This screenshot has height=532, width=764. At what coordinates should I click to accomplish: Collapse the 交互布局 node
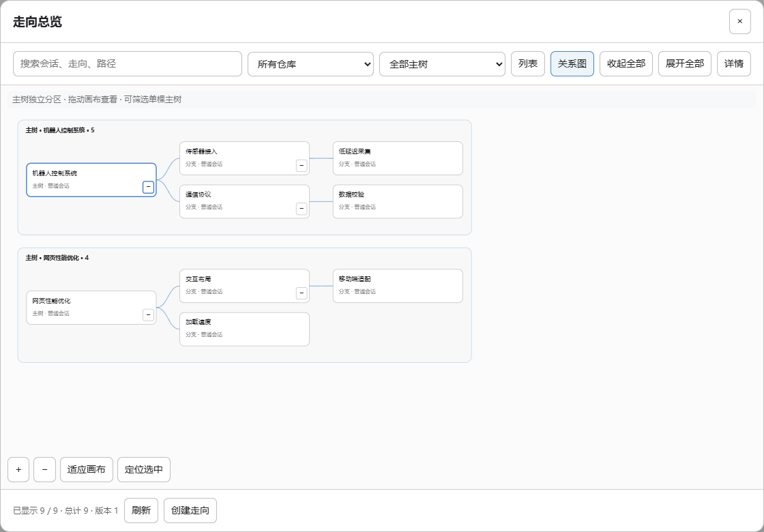point(302,293)
